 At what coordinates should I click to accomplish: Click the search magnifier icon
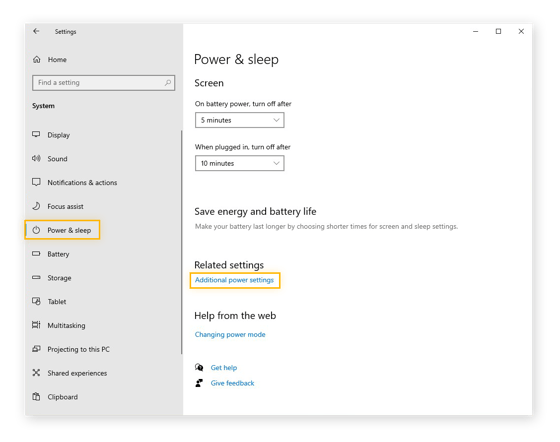168,82
